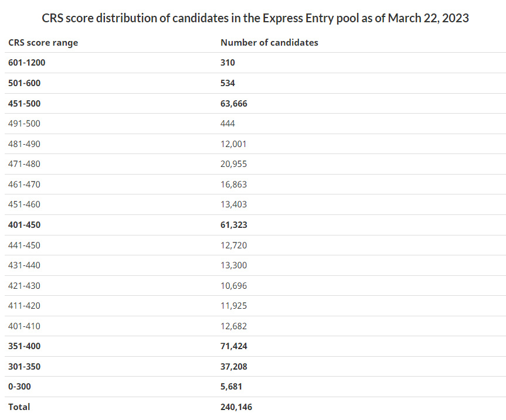506x420 pixels.
Task: Click the 491-500 sub-range cell
Action: click(24, 124)
